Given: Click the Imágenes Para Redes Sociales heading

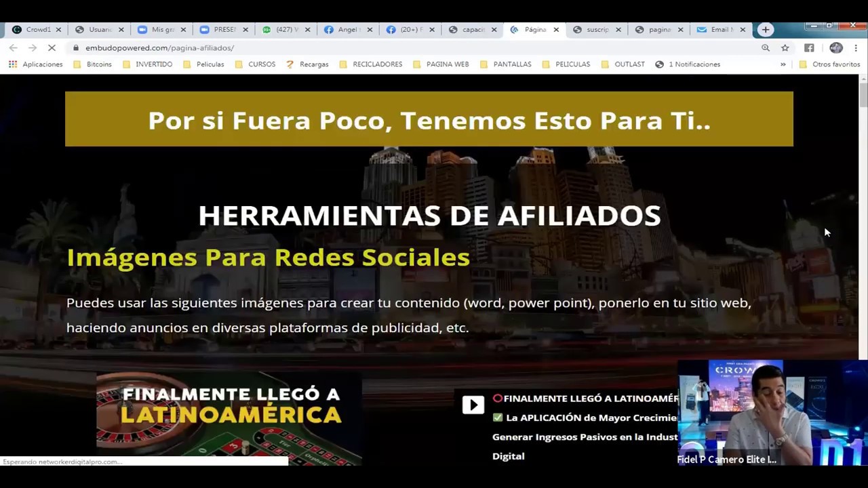Looking at the screenshot, I should click(269, 258).
